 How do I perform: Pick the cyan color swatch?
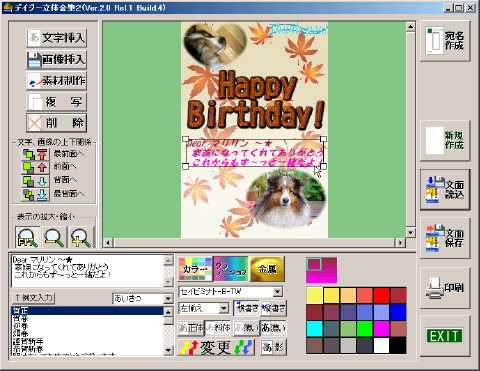click(x=314, y=328)
